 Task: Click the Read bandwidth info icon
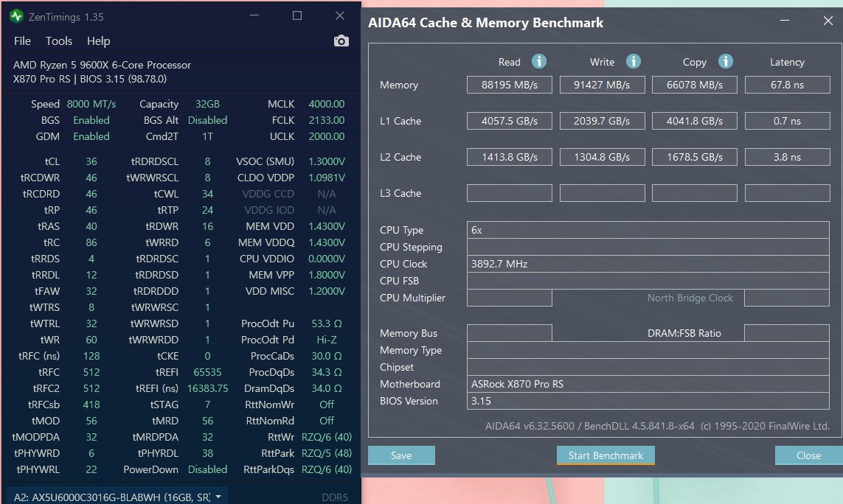[x=539, y=62]
